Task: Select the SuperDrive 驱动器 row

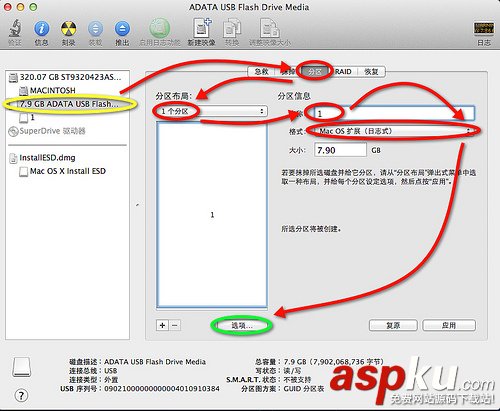Action: tap(68, 131)
